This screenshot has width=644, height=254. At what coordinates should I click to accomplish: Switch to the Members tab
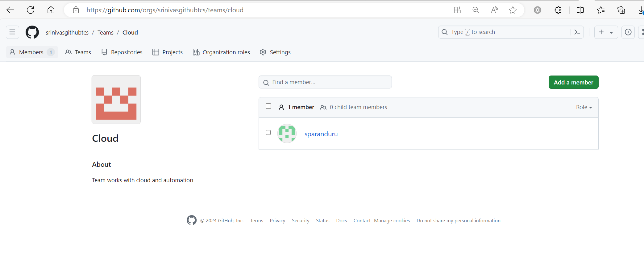tap(32, 52)
